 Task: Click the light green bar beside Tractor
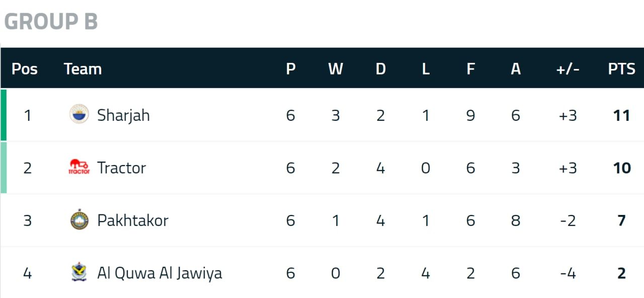coord(4,167)
